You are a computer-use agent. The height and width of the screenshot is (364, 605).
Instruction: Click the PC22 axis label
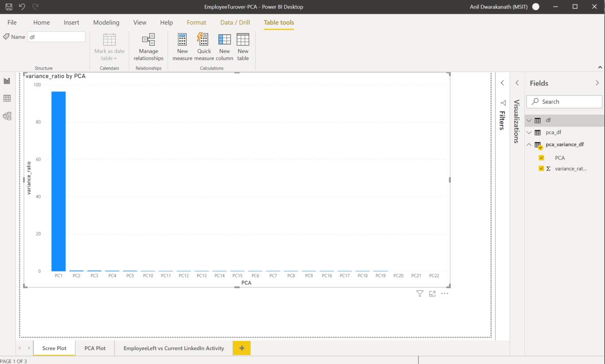click(x=434, y=276)
